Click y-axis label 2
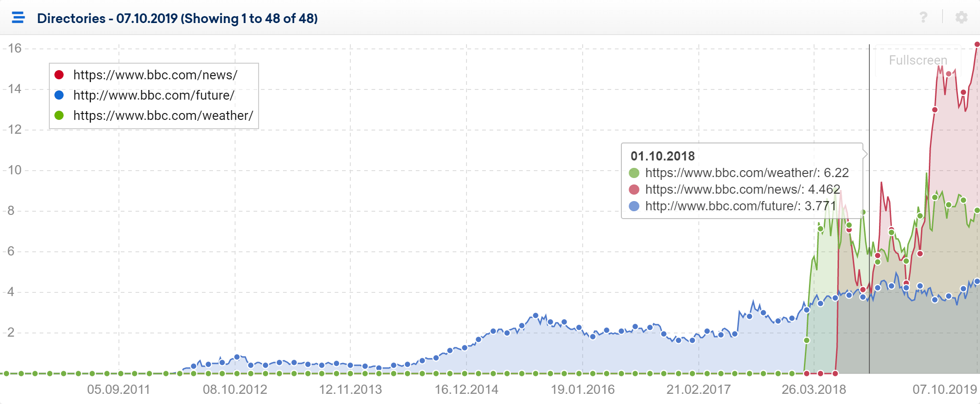Image resolution: width=980 pixels, height=404 pixels. (11, 332)
